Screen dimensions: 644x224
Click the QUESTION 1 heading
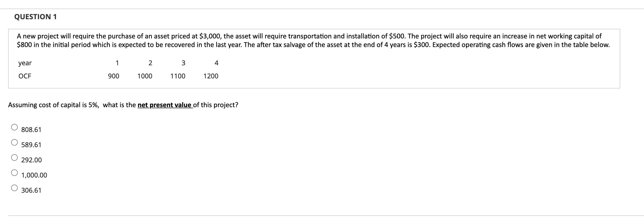[x=35, y=17]
